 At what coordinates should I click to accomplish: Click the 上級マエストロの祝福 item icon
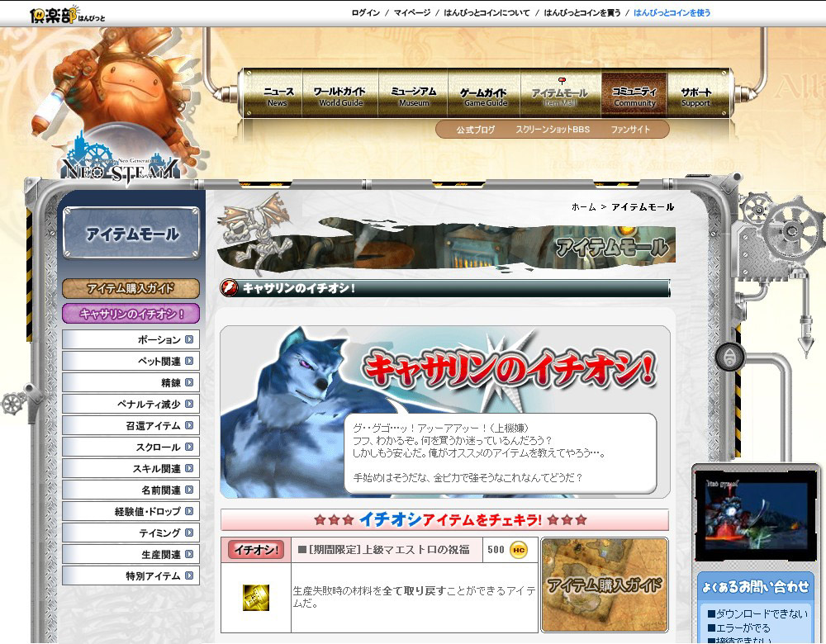click(255, 597)
